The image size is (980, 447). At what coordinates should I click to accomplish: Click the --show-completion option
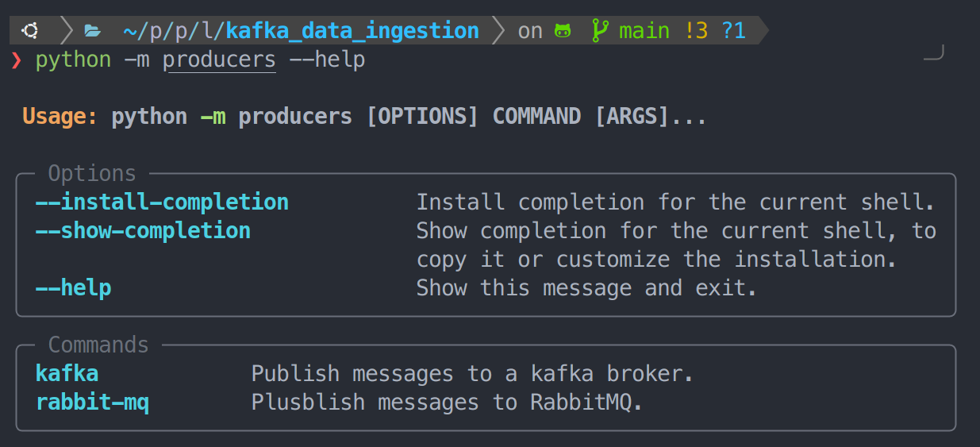click(143, 231)
